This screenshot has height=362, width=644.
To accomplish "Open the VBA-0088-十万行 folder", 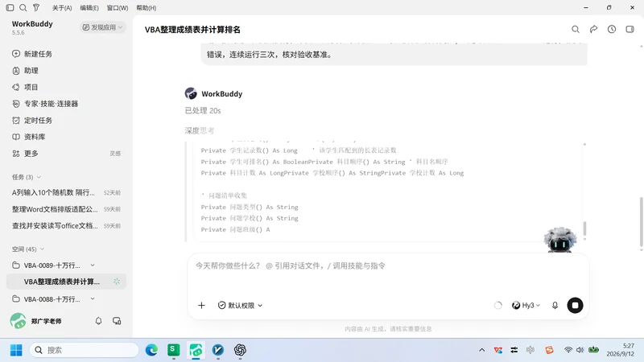I will 52,299.
